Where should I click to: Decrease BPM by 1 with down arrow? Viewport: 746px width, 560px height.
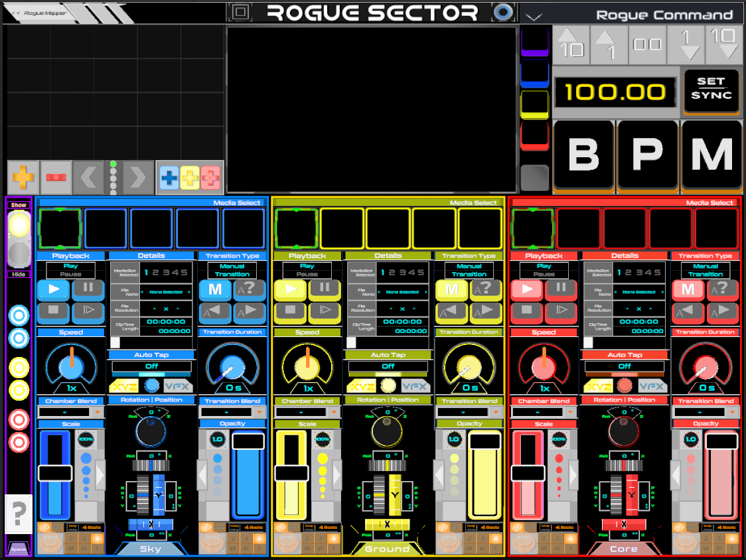686,44
